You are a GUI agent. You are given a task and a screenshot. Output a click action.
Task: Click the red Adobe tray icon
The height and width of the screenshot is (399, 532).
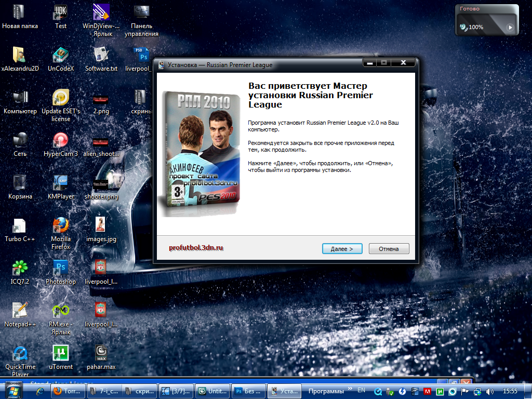pyautogui.click(x=428, y=392)
